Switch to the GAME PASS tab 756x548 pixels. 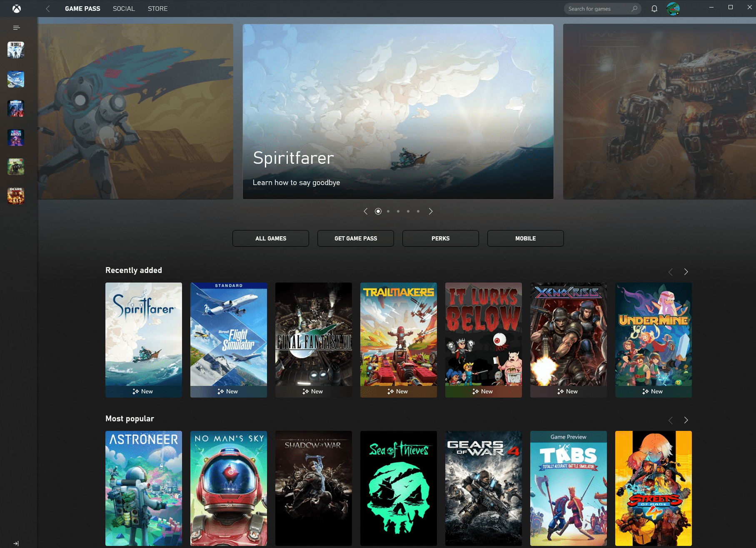click(82, 9)
